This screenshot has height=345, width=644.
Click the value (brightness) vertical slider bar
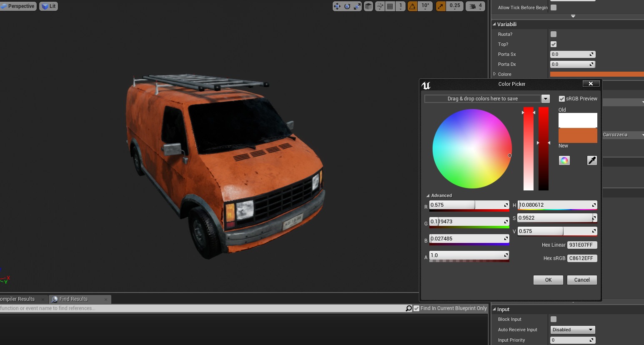point(544,149)
